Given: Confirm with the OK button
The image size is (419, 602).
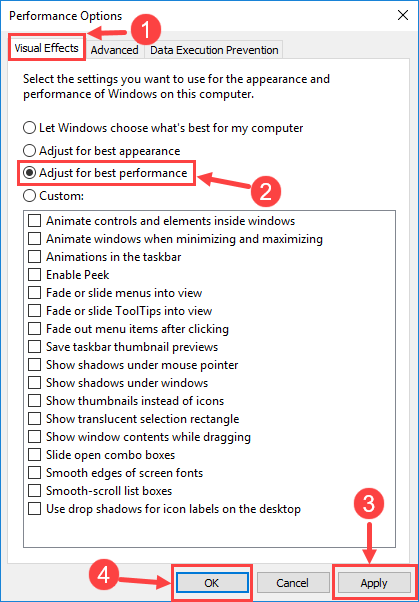Looking at the screenshot, I should pyautogui.click(x=212, y=583).
